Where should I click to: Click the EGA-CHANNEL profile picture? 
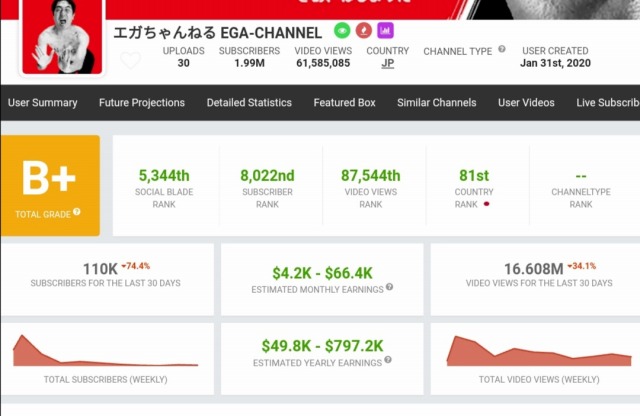(x=62, y=37)
